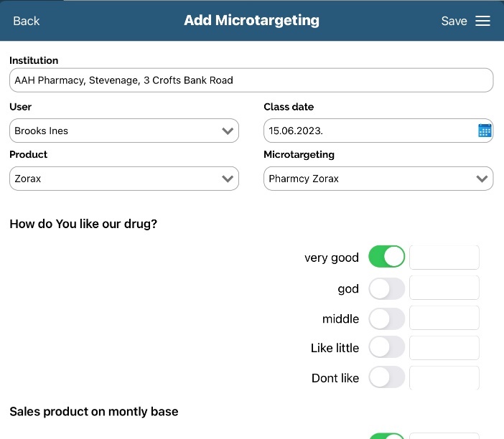The height and width of the screenshot is (439, 504).
Task: Focus the text box beside 'very good'
Action: click(x=444, y=257)
